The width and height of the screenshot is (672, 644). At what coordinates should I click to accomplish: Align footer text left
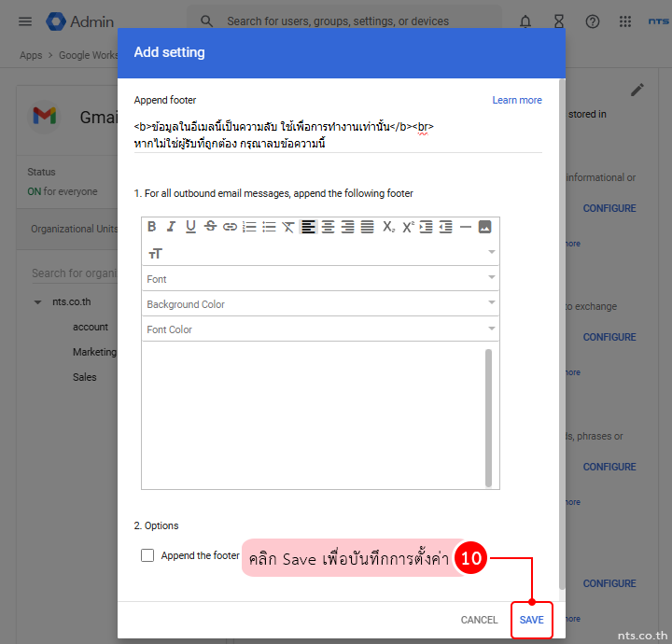[308, 227]
